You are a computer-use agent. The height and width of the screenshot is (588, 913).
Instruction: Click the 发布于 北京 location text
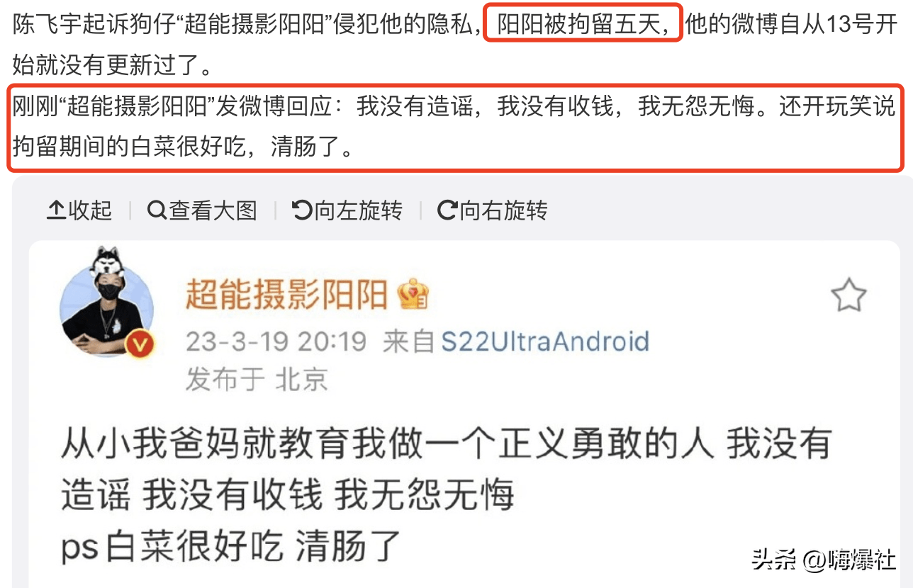pos(257,380)
